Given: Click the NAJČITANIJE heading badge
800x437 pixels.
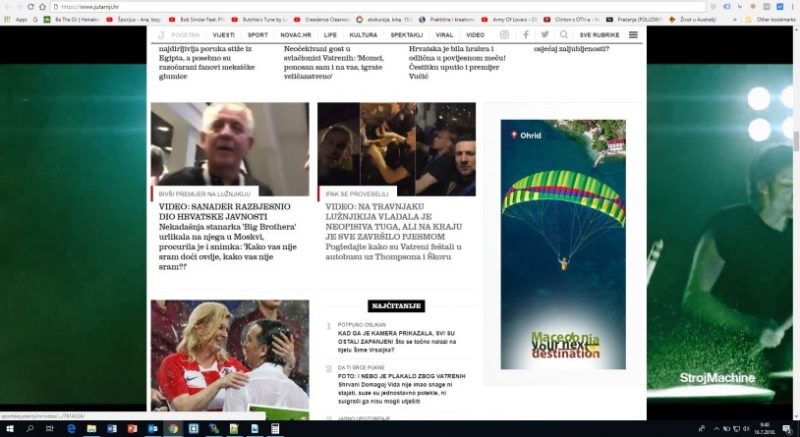Looking at the screenshot, I should tap(396, 306).
